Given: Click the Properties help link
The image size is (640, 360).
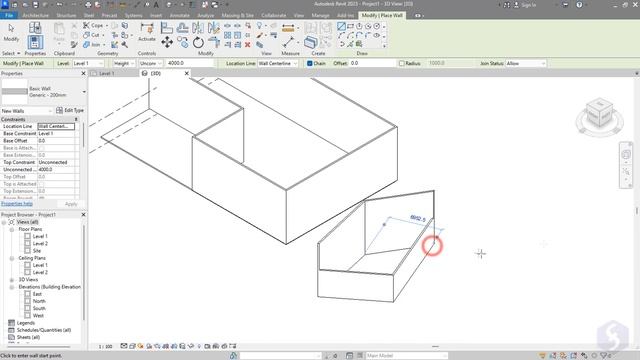Looking at the screenshot, I should [x=17, y=204].
